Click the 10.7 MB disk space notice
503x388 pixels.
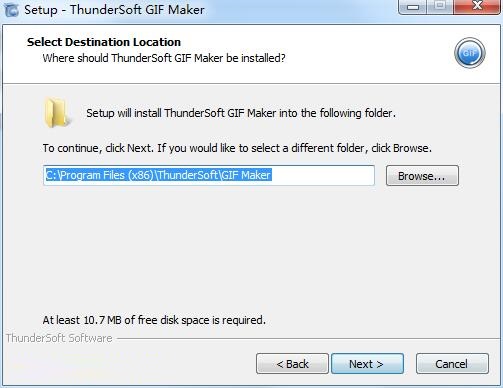click(154, 320)
